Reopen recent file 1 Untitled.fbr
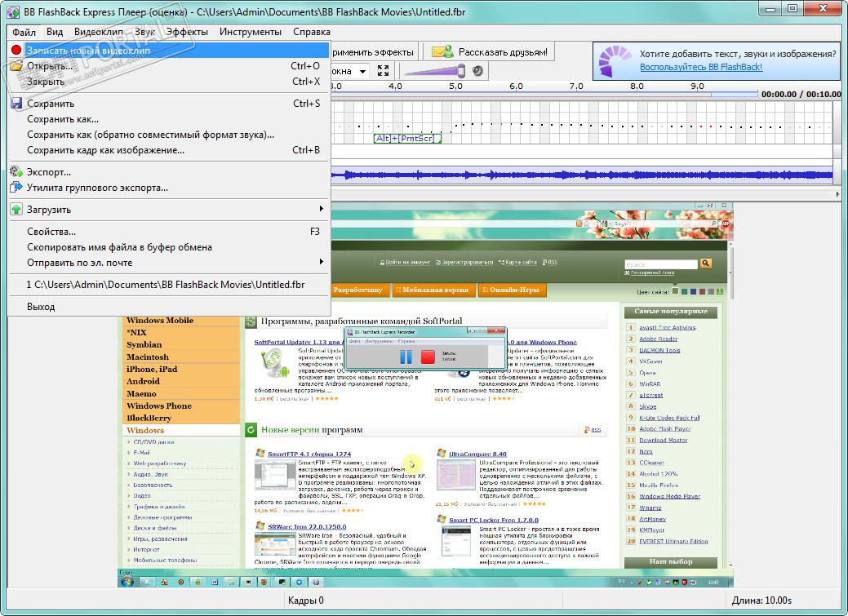 [x=169, y=285]
